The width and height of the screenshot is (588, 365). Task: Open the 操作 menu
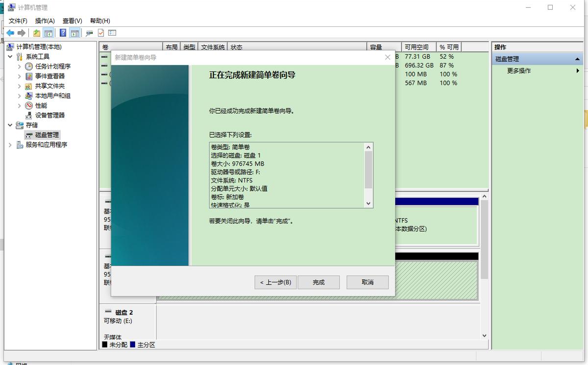44,21
